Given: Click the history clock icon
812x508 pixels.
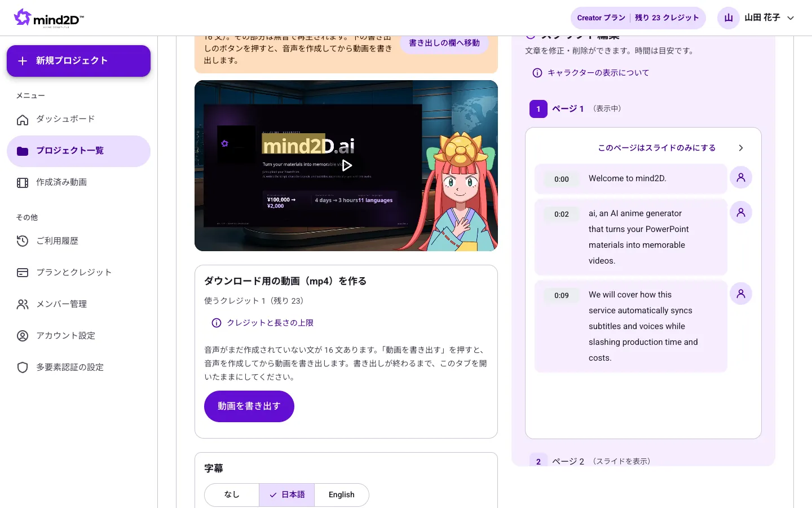Looking at the screenshot, I should point(23,242).
